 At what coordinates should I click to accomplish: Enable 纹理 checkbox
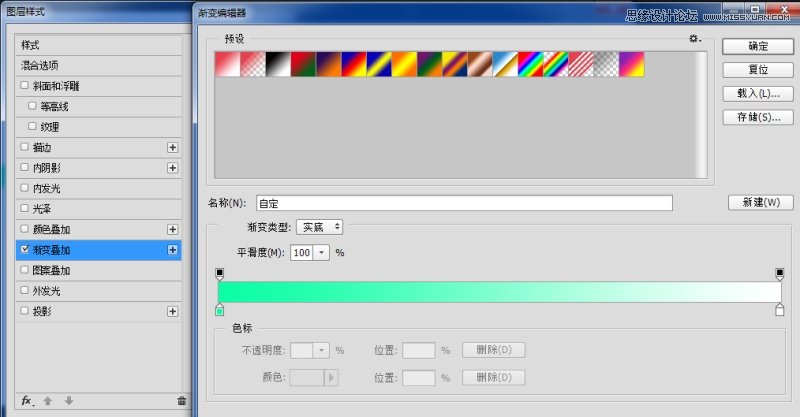(x=32, y=126)
